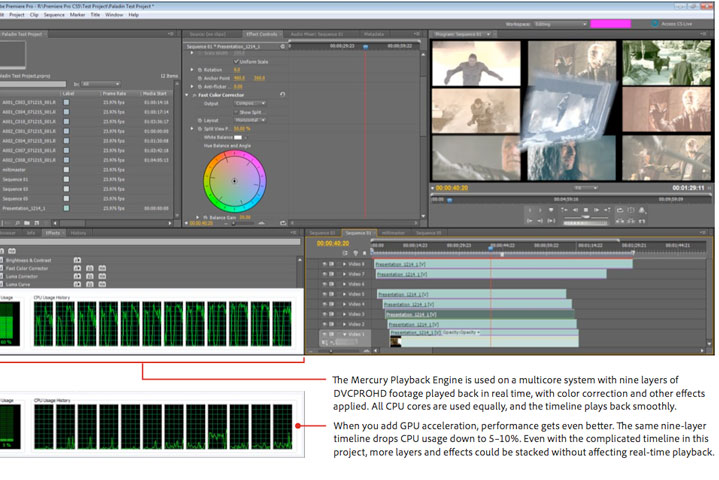Expand the Rotation property

pos(192,70)
